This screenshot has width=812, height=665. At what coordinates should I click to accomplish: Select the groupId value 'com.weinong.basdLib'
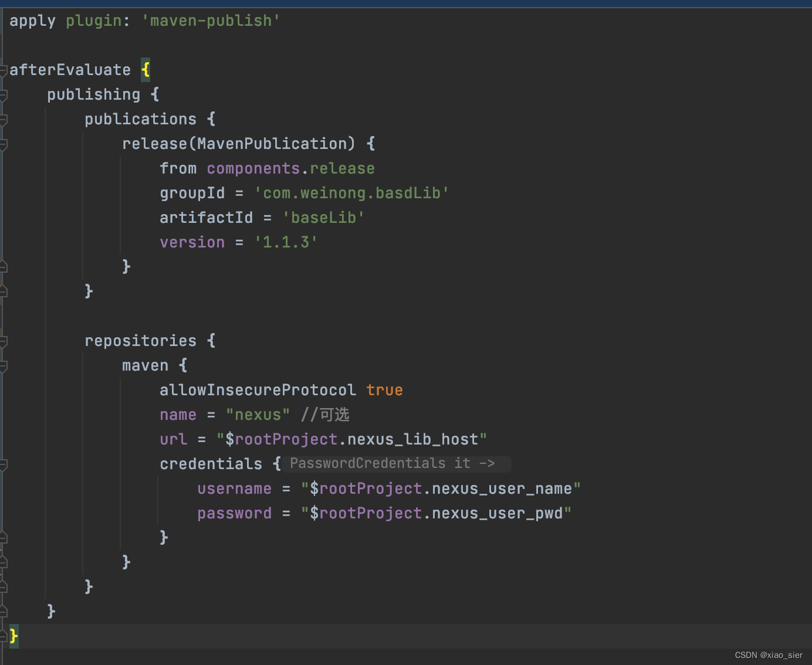click(x=352, y=192)
